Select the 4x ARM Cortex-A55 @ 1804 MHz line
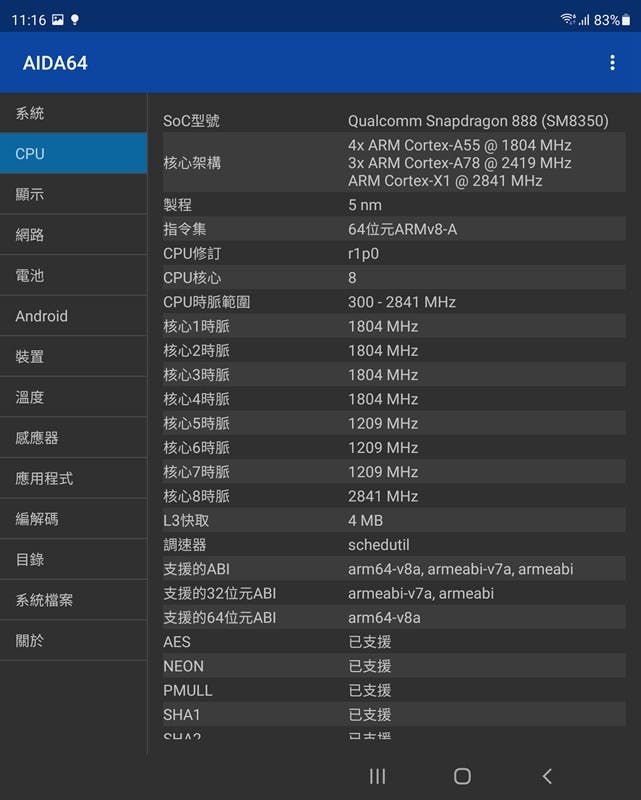This screenshot has width=641, height=800. (460, 145)
